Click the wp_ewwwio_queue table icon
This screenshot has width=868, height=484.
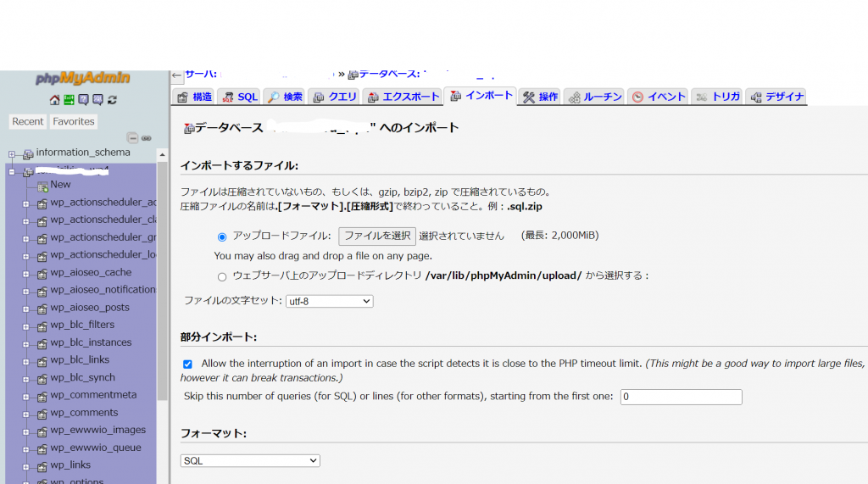coord(42,449)
